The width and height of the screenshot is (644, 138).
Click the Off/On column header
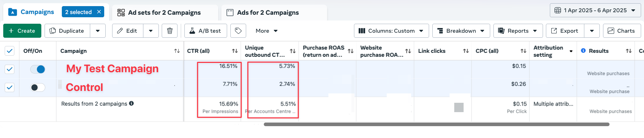pyautogui.click(x=33, y=51)
